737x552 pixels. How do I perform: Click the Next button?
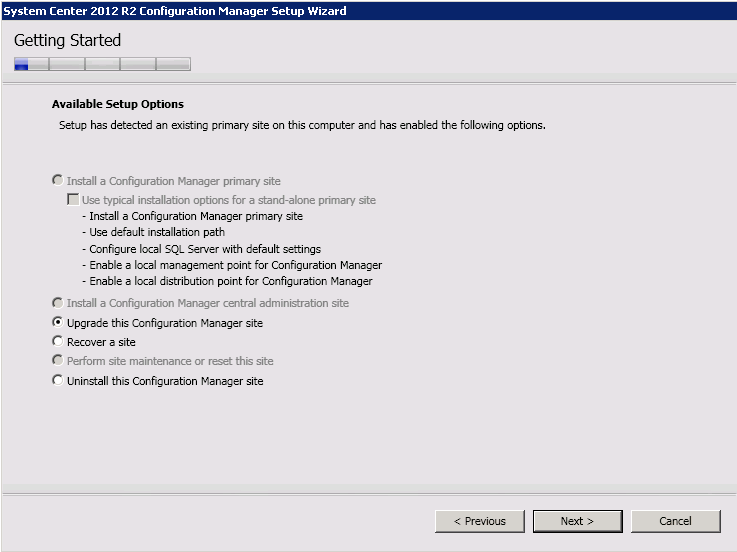click(x=578, y=521)
